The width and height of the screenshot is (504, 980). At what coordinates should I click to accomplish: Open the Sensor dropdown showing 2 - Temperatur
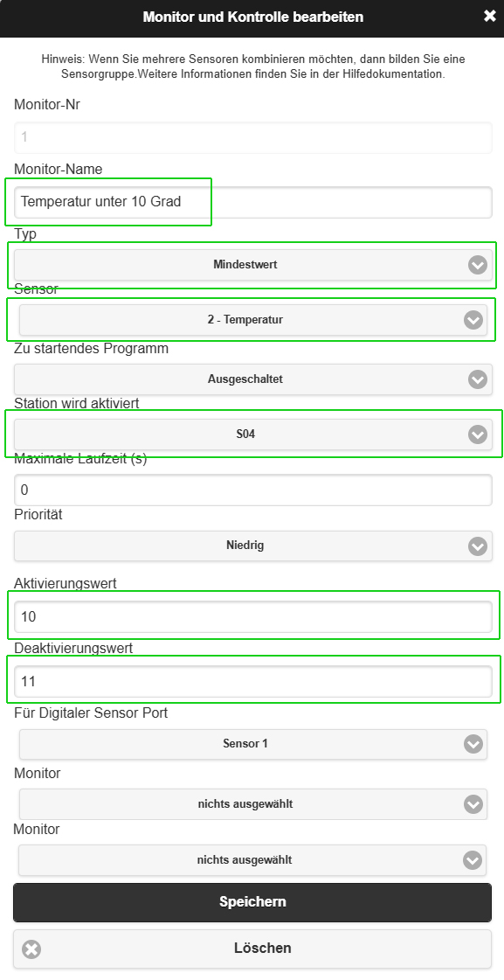[x=253, y=320]
